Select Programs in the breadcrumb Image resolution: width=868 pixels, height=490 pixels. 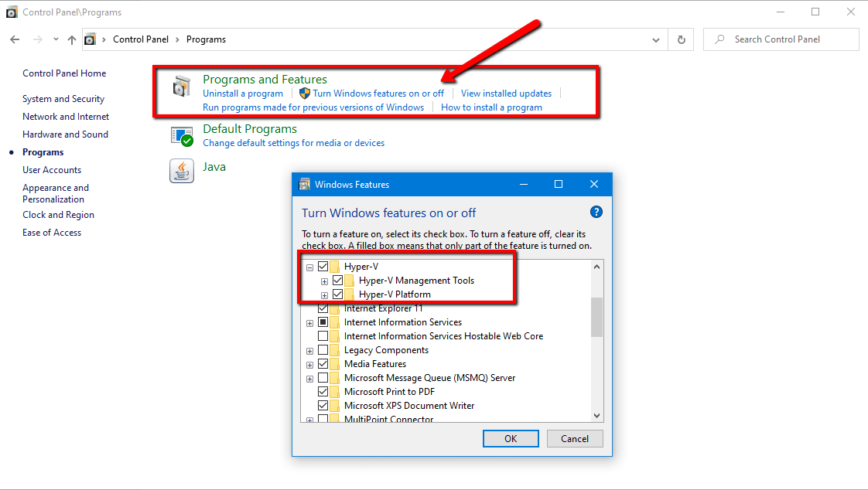[x=206, y=39]
